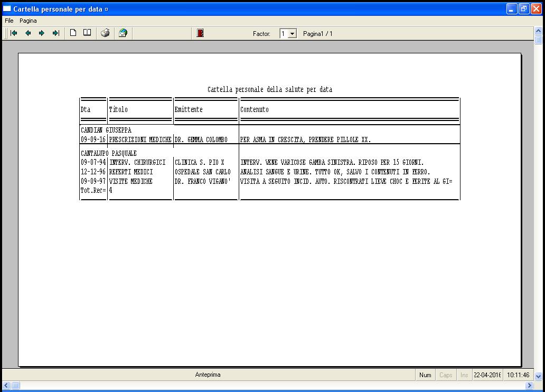545x392 pixels.
Task: Click the Num indicator in status bar
Action: [x=425, y=375]
